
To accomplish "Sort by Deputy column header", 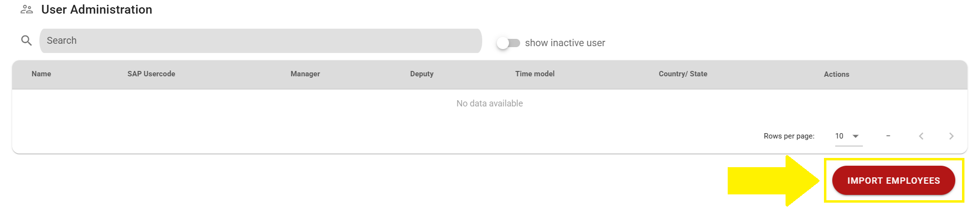I will click(421, 74).
